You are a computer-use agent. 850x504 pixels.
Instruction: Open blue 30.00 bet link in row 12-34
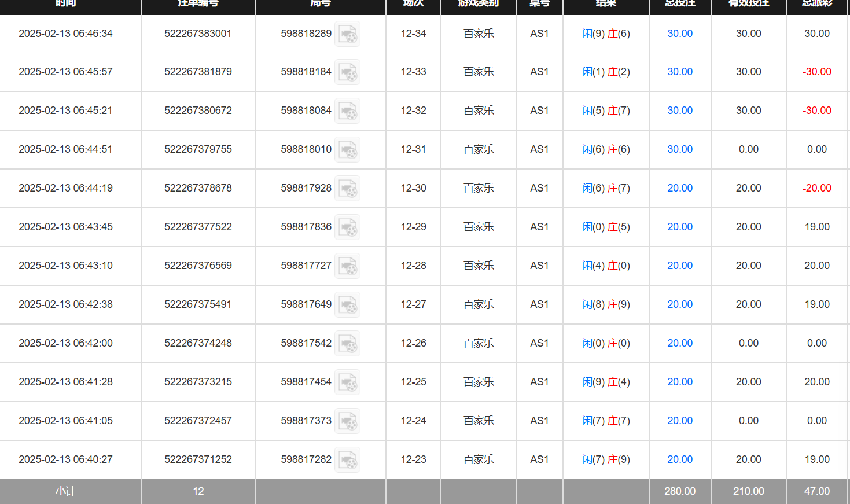(680, 34)
